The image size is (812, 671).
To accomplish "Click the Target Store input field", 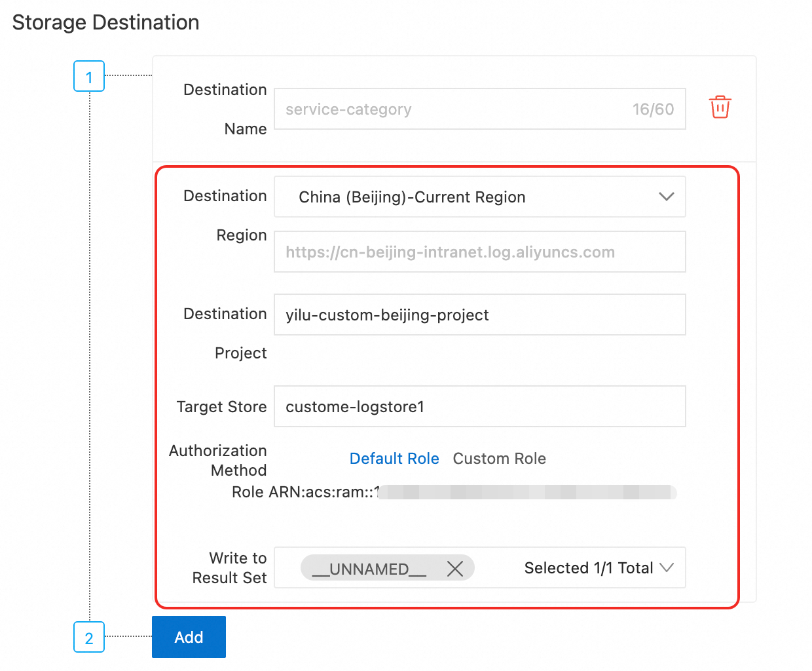I will (x=479, y=406).
